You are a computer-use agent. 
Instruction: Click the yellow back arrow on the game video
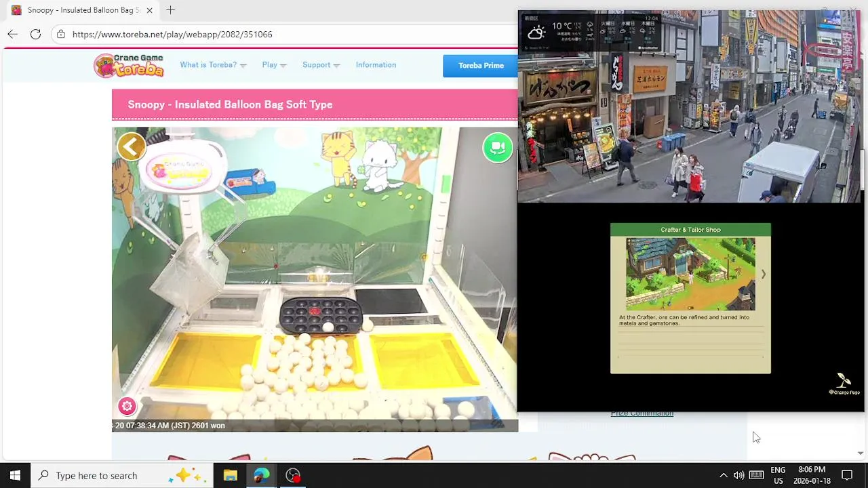(x=132, y=146)
